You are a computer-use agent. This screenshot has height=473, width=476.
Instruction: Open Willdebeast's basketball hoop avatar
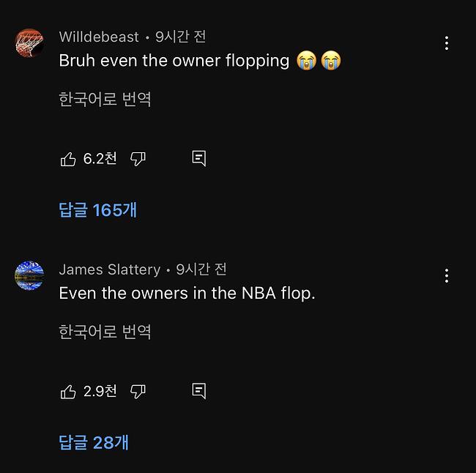(x=29, y=43)
